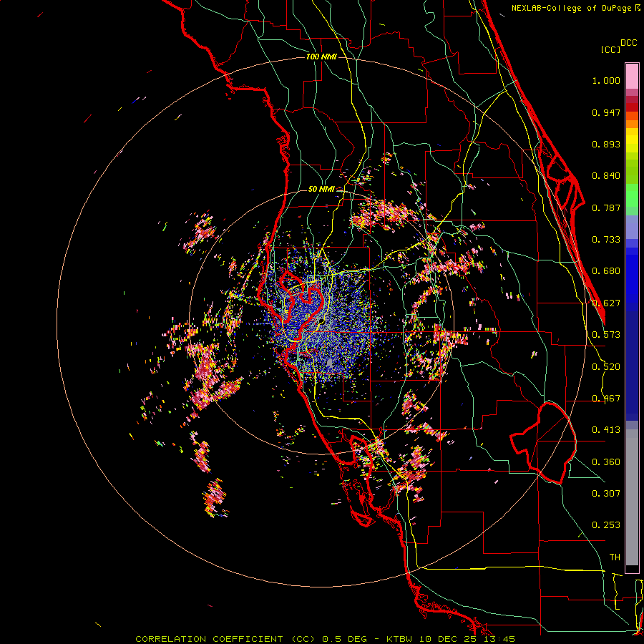This screenshot has height=644, width=644.
Task: Click the TH threshold label
Action: pos(615,557)
